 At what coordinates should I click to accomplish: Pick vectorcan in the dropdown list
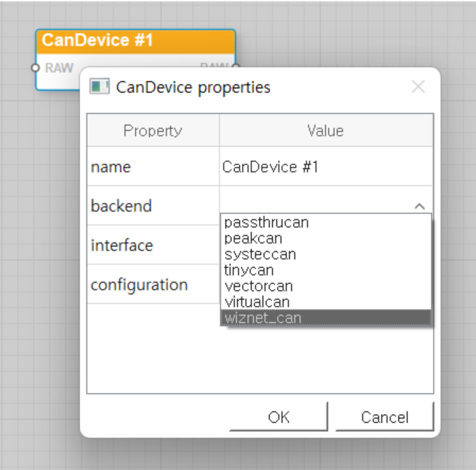click(258, 286)
